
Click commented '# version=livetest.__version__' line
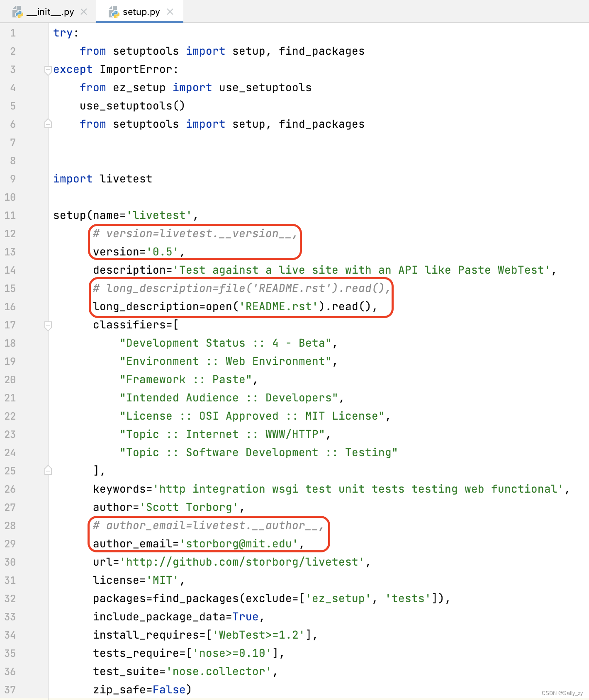pyautogui.click(x=195, y=233)
